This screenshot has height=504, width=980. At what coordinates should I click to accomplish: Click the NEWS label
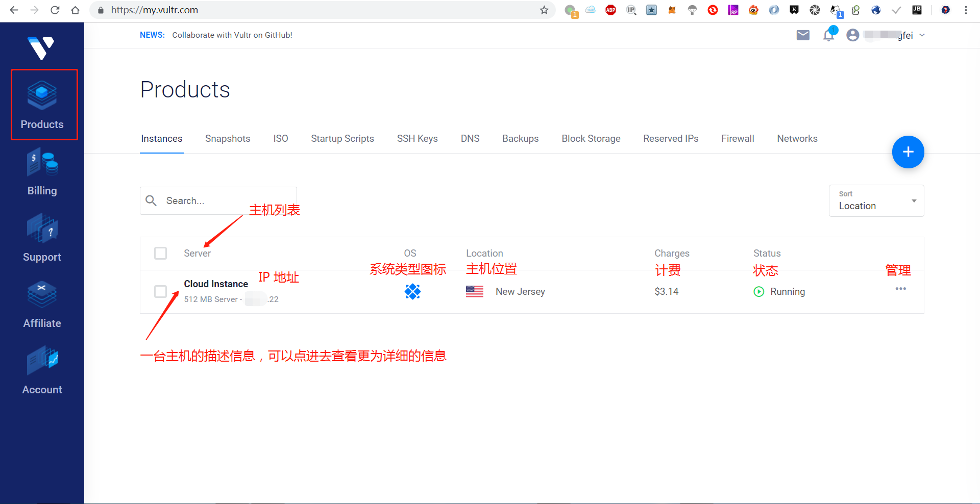click(152, 35)
